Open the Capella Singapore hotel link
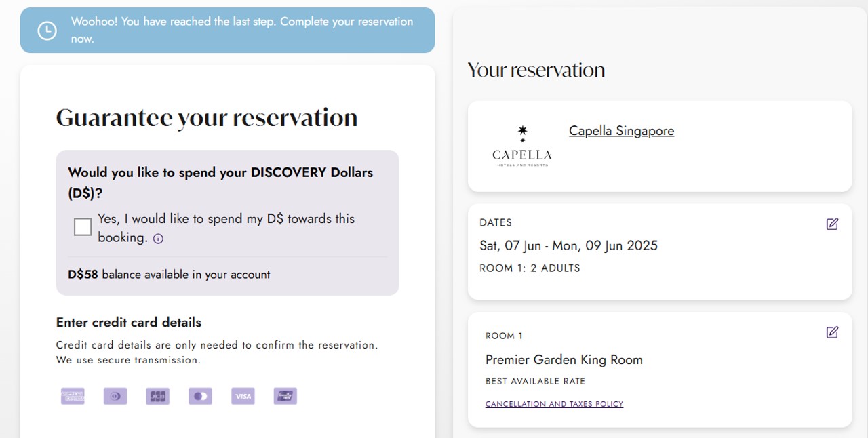868x438 pixels. (622, 131)
